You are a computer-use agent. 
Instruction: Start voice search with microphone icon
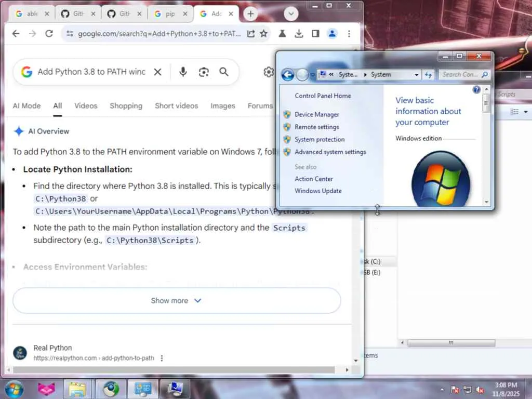(183, 72)
